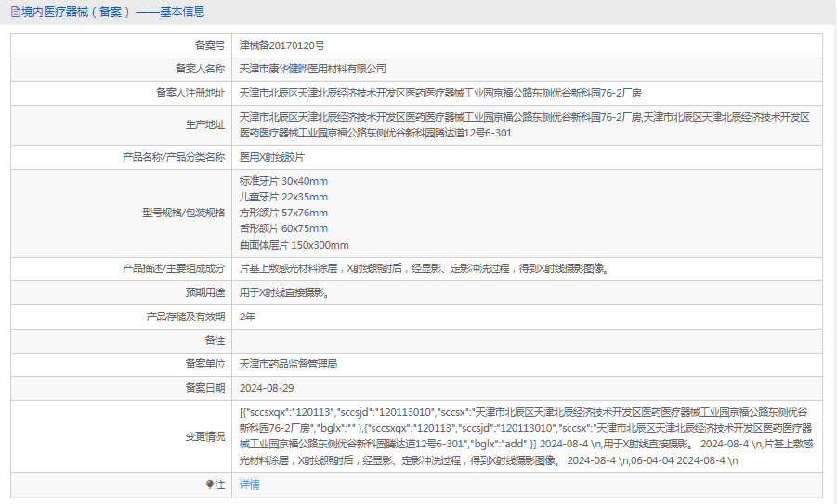Click the 备案单位 value 天津市药品监督管理局

(288, 364)
